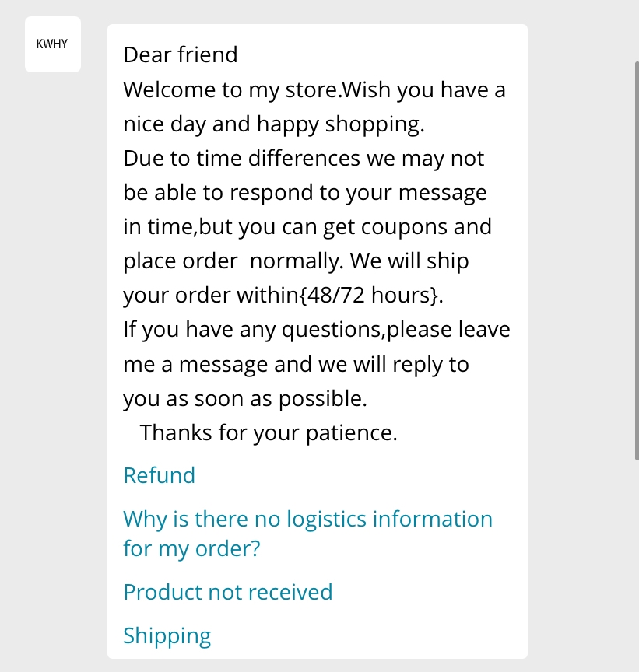Select the Refund quick reply link
The image size is (639, 672).
[x=159, y=475]
